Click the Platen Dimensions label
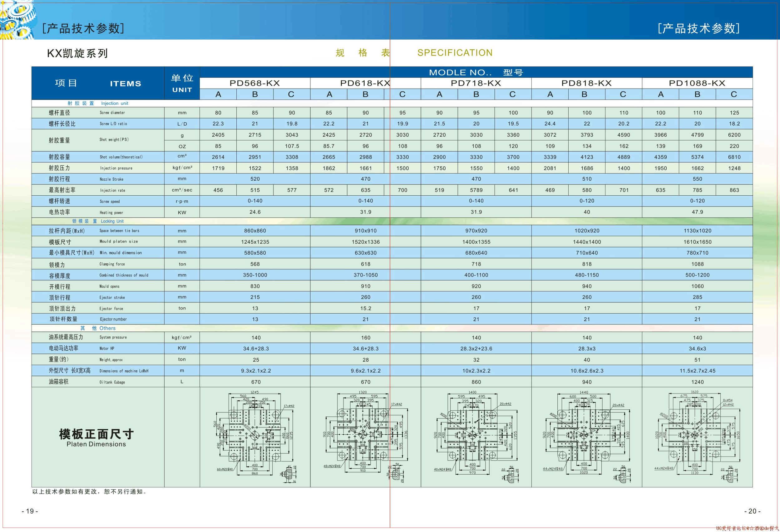Screen dimensions: 780x532 coord(96,444)
